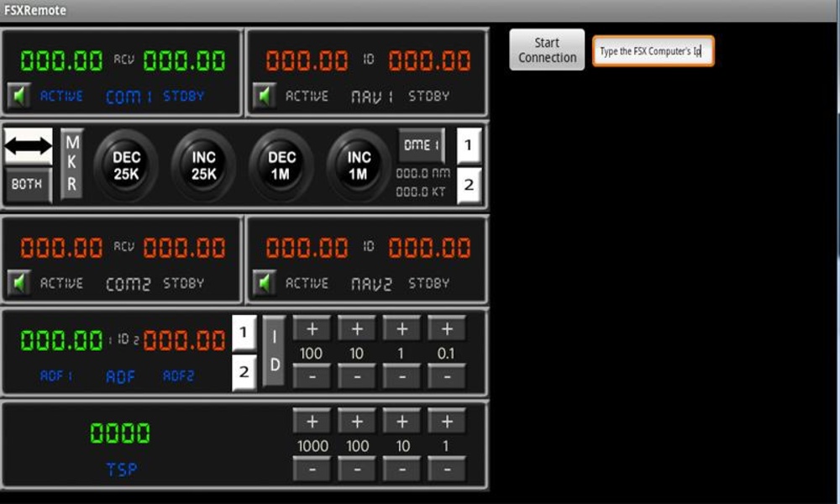Increase ADF frequency by 0.1
840x504 pixels.
[x=447, y=328]
